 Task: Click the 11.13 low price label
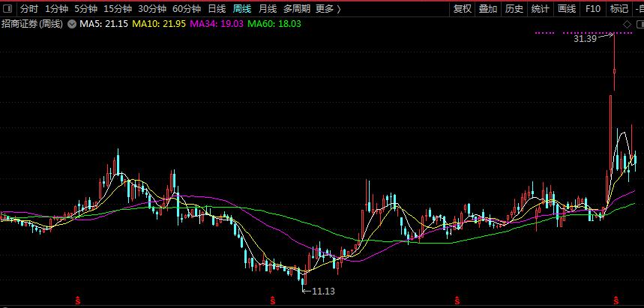click(323, 292)
